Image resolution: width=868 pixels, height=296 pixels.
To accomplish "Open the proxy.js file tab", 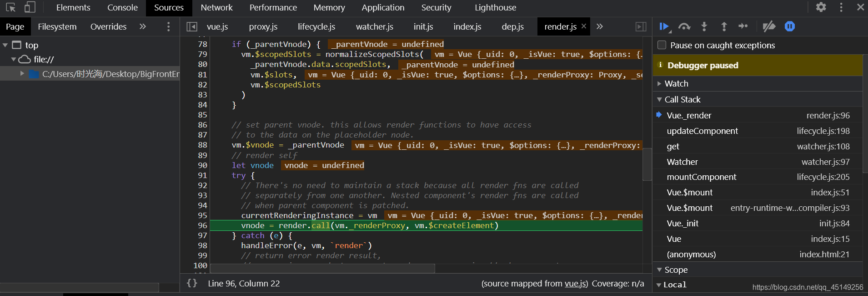I will pos(263,26).
